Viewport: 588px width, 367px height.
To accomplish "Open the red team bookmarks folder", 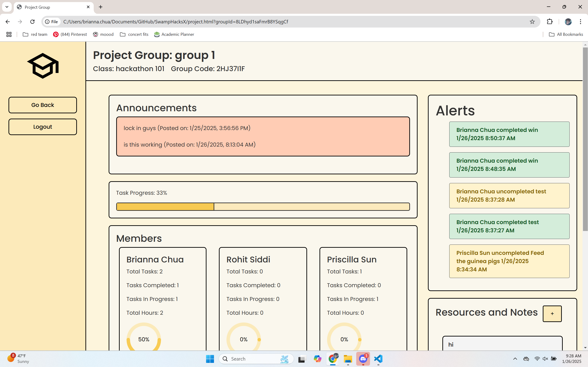I will point(35,34).
